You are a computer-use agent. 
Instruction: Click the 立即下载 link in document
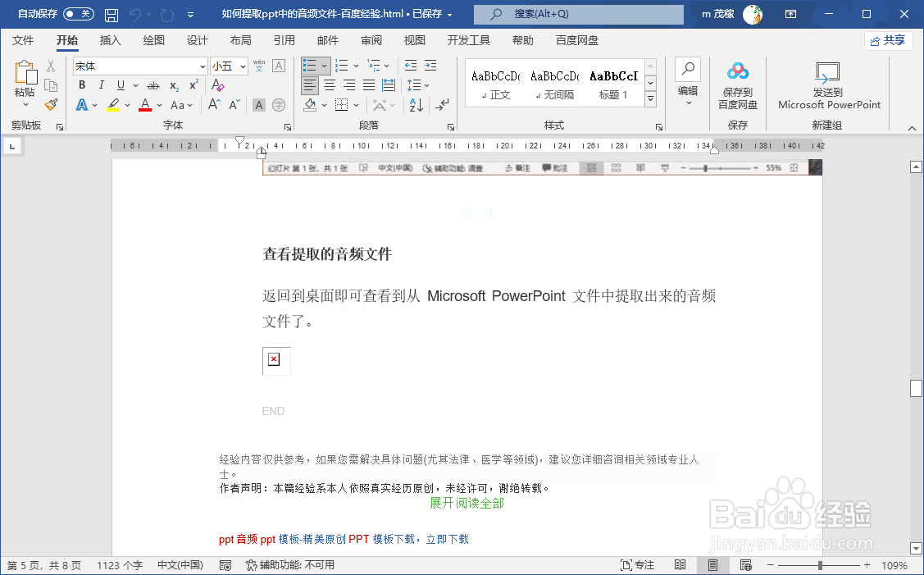click(x=448, y=539)
